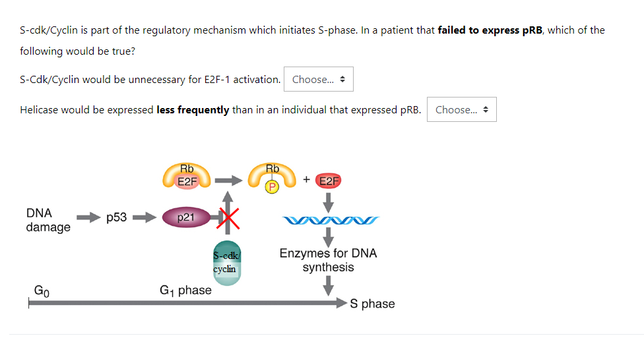
Task: Open the dropdown for the E2F-1 activation statement
Action: click(x=318, y=79)
